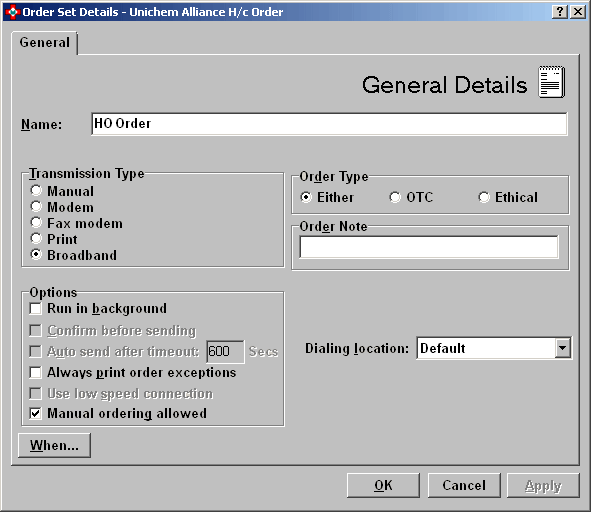
Task: Click the Name: label
Action: click(x=41, y=124)
